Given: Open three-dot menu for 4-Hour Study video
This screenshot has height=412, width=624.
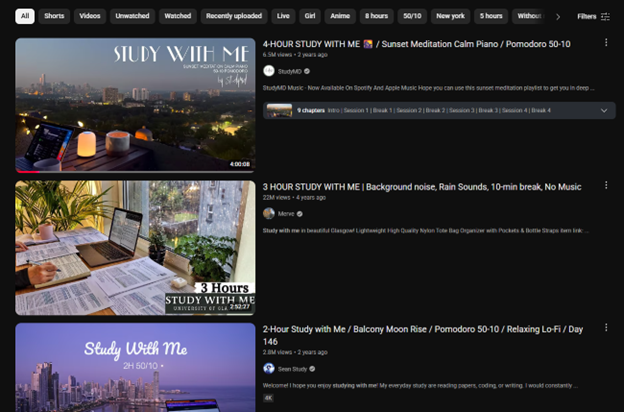Looking at the screenshot, I should tap(606, 43).
